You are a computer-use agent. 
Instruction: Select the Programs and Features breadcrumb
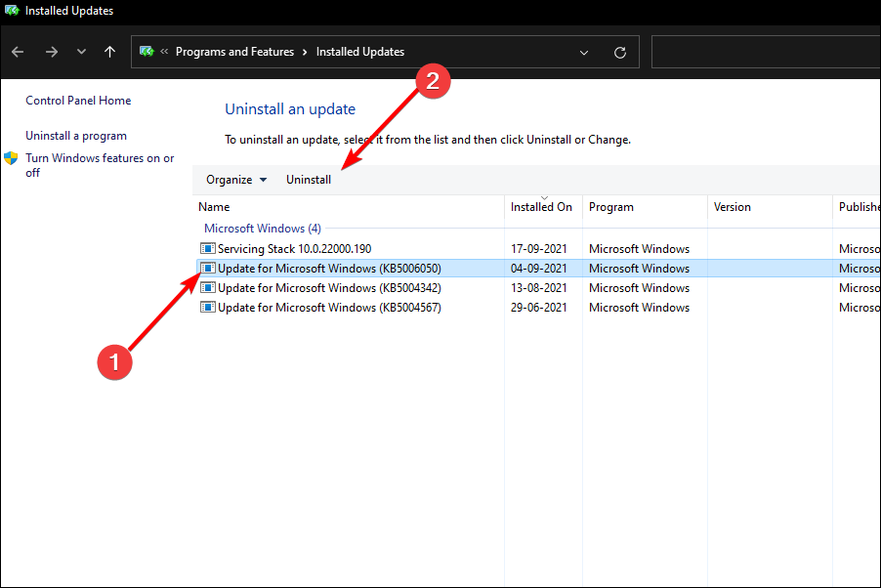click(234, 52)
